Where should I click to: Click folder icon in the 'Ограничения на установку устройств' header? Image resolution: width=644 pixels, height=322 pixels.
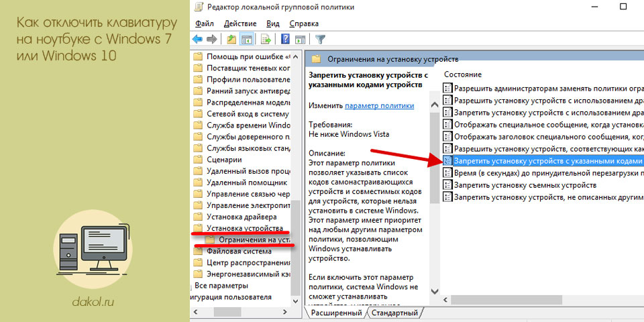316,59
